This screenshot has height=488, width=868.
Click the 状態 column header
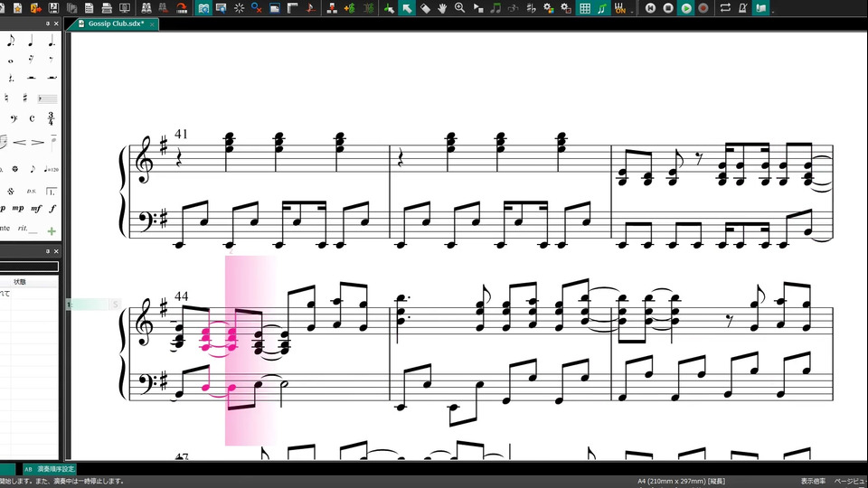coord(20,282)
